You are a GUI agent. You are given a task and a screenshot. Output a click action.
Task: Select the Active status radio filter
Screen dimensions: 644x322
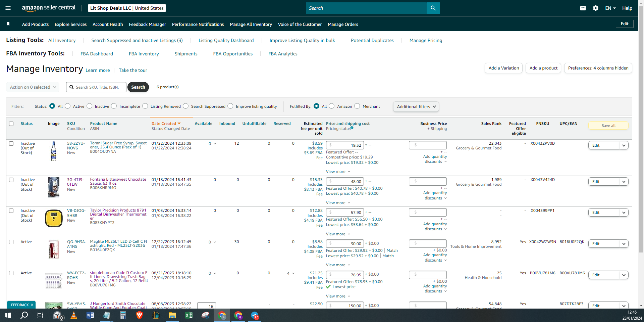[68, 106]
